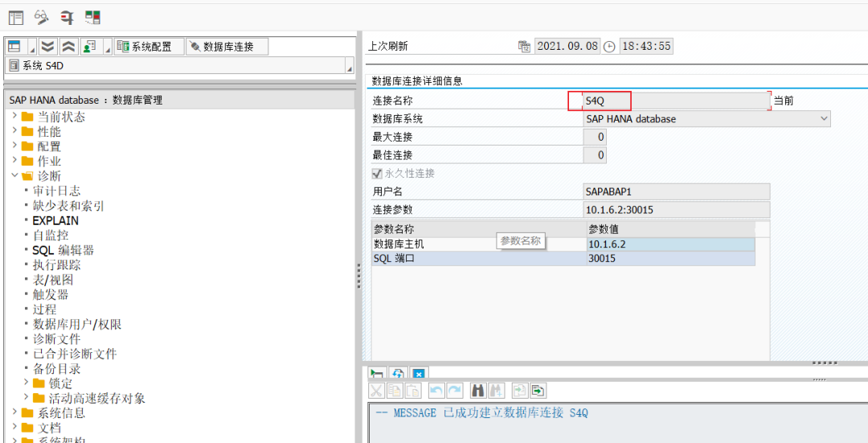Click the 最佳连接 value field
868x443 pixels.
click(x=595, y=155)
